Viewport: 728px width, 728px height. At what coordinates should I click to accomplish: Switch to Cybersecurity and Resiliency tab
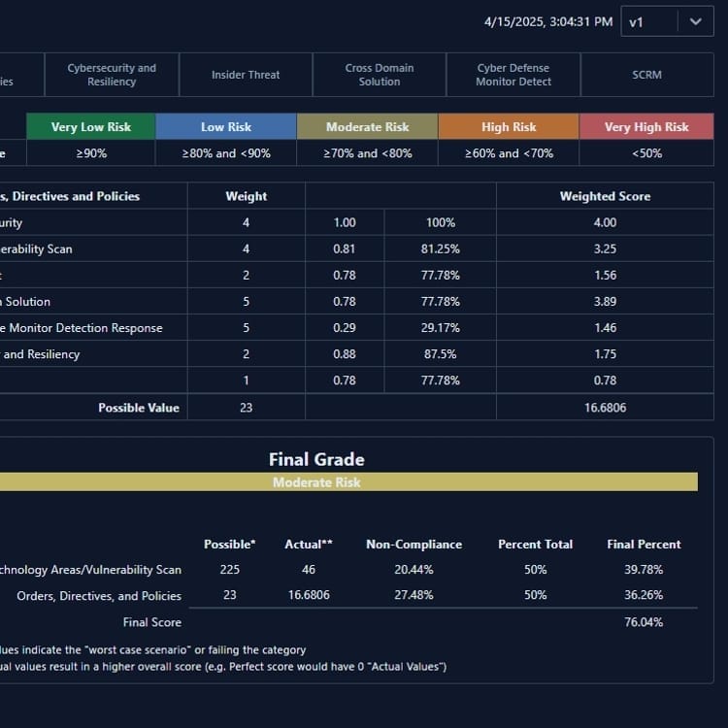click(x=112, y=75)
